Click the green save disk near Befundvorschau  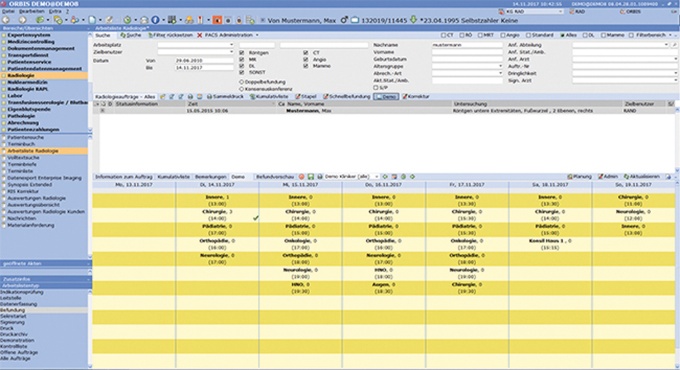311,177
